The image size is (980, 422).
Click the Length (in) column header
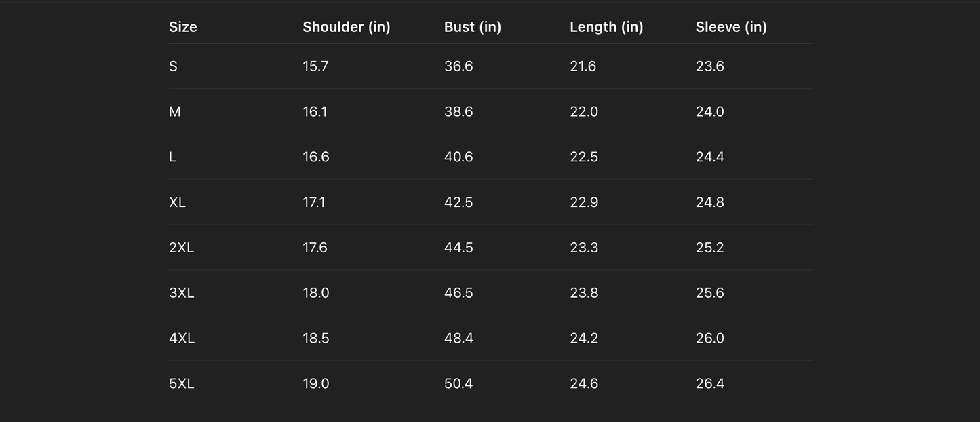pos(606,27)
